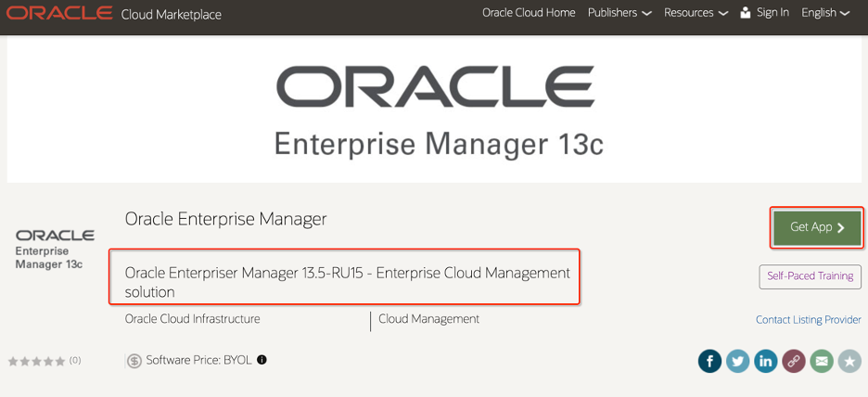The width and height of the screenshot is (868, 397).
Task: Go to Oracle Cloud Home
Action: (x=529, y=13)
